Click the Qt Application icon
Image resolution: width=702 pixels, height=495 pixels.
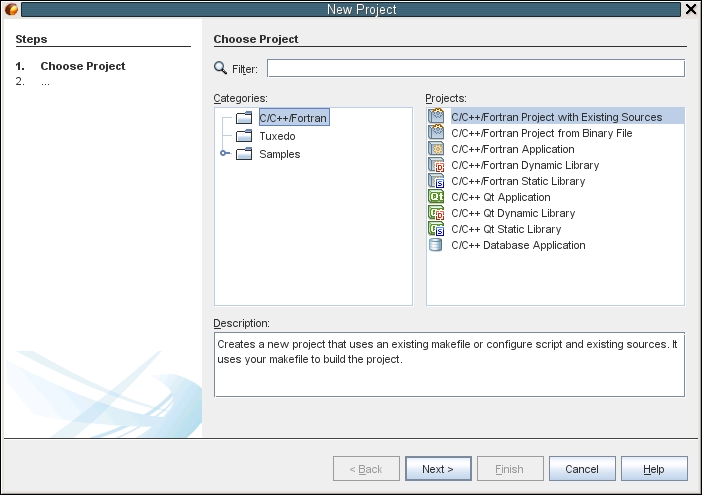436,196
